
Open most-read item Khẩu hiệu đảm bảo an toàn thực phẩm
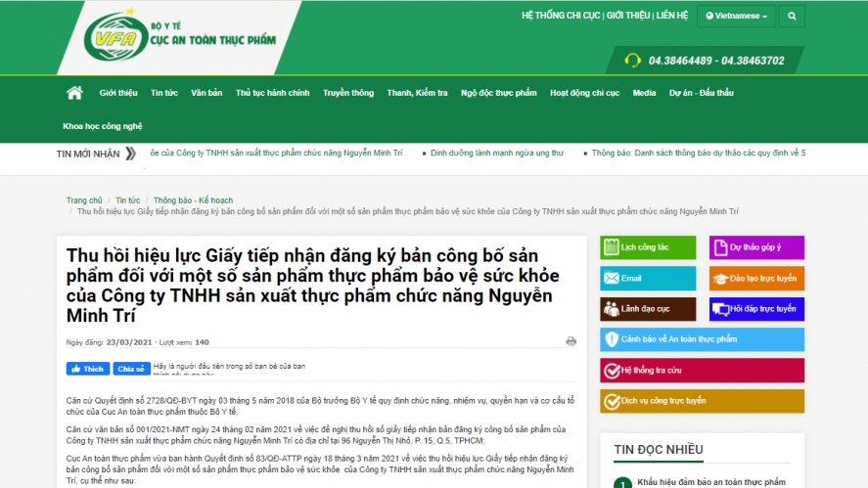click(x=711, y=482)
